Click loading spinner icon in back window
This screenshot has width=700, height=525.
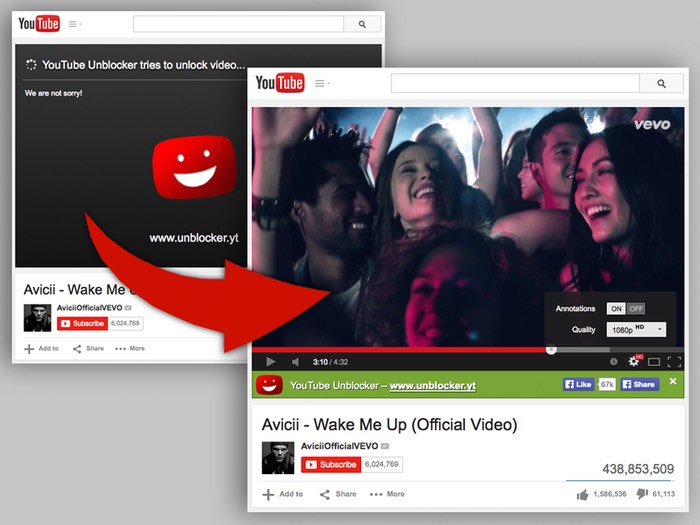[x=31, y=65]
